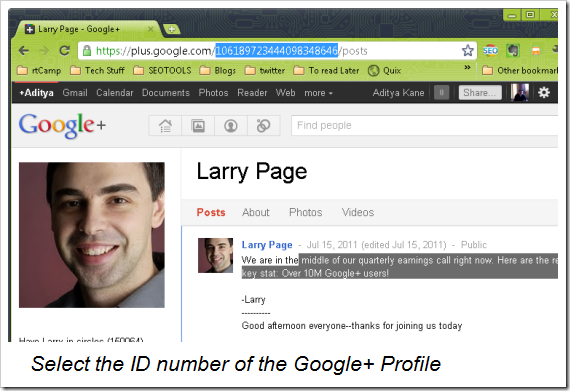The image size is (570, 391).
Task: Open the Google+ Profile icon
Action: click(231, 126)
